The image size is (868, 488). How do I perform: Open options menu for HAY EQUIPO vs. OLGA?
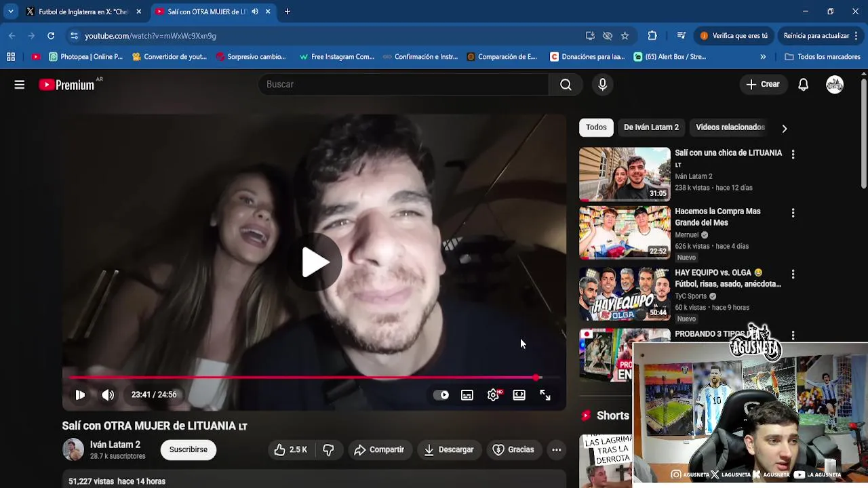793,274
